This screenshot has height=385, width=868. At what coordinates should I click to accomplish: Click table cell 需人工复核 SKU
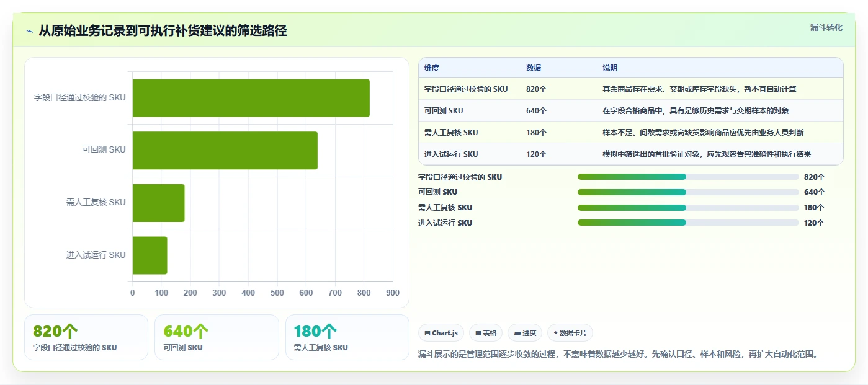[x=451, y=133]
